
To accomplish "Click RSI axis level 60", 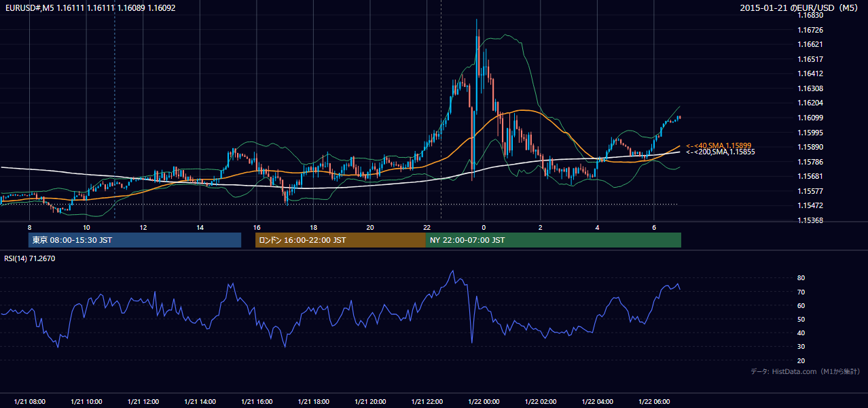I will (x=801, y=305).
